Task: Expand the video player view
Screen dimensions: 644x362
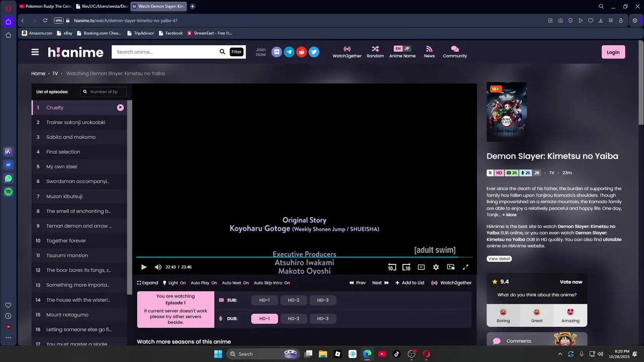Action: coord(147,283)
